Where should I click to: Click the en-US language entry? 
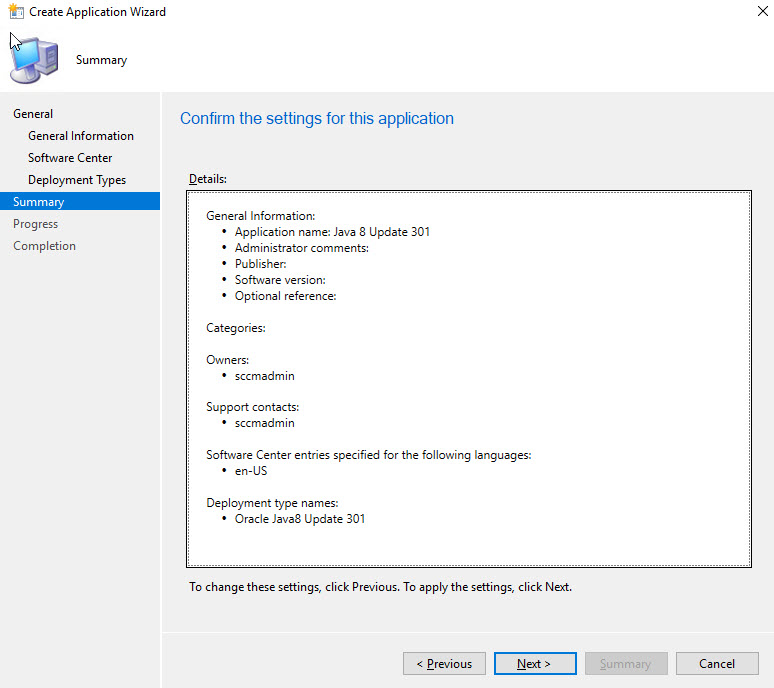click(251, 471)
